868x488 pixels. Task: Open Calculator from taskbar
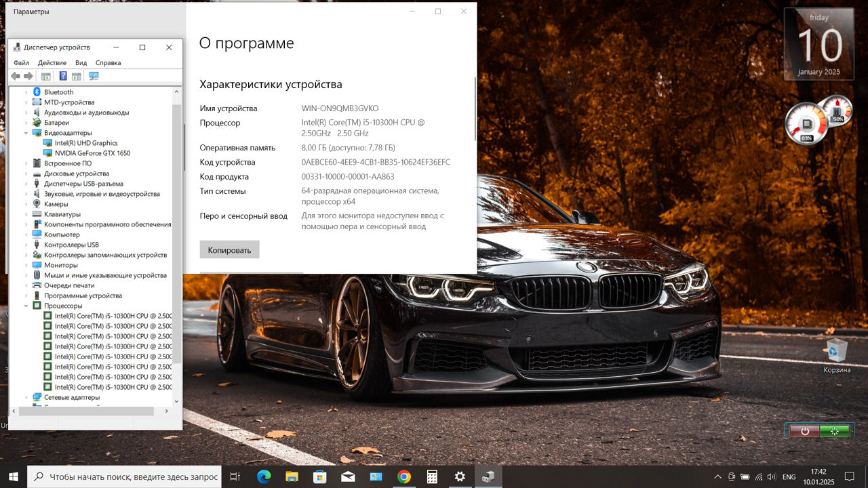432,476
